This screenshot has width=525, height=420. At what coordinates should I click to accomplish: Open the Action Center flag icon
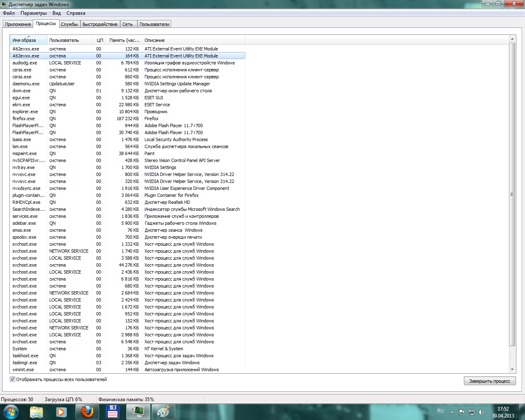[461, 412]
